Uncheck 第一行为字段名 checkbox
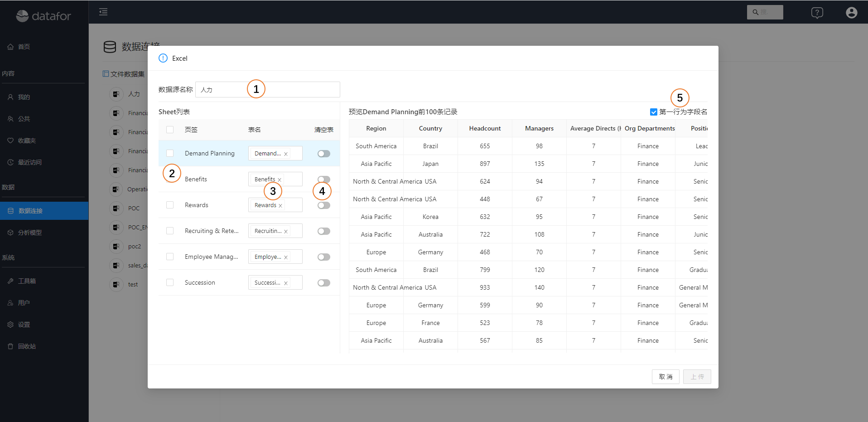Image resolution: width=868 pixels, height=422 pixels. click(x=653, y=112)
